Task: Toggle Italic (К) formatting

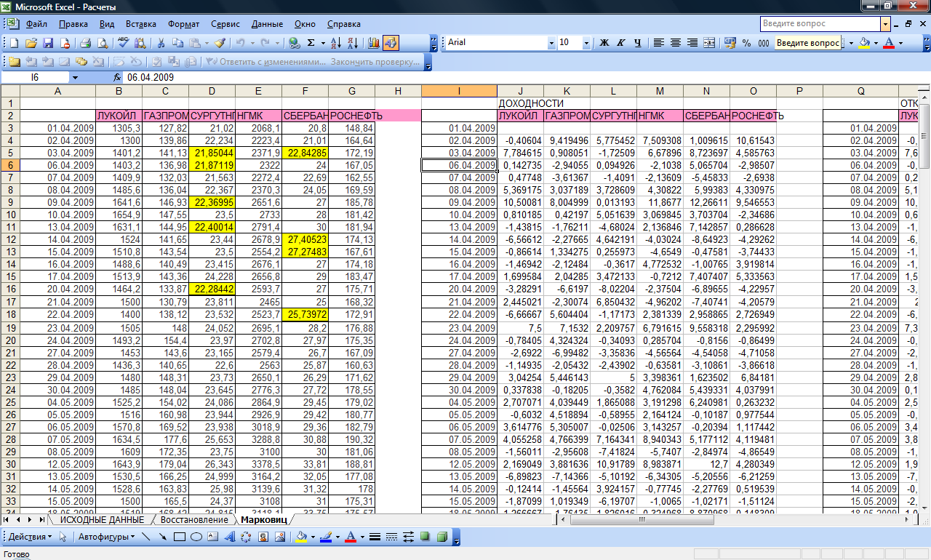Action: point(621,43)
